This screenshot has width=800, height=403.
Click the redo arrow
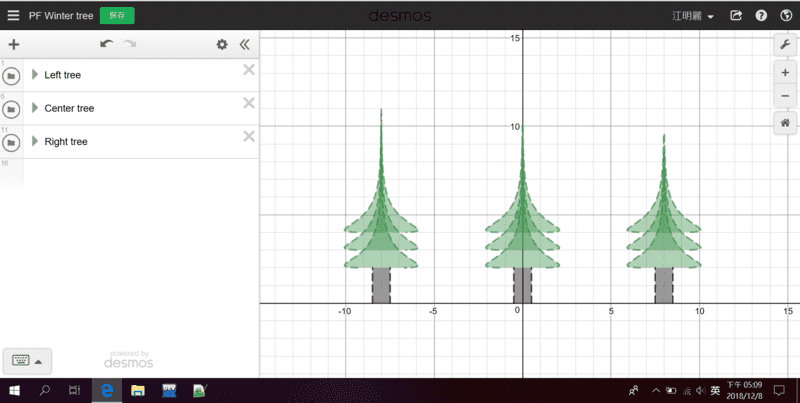(130, 45)
